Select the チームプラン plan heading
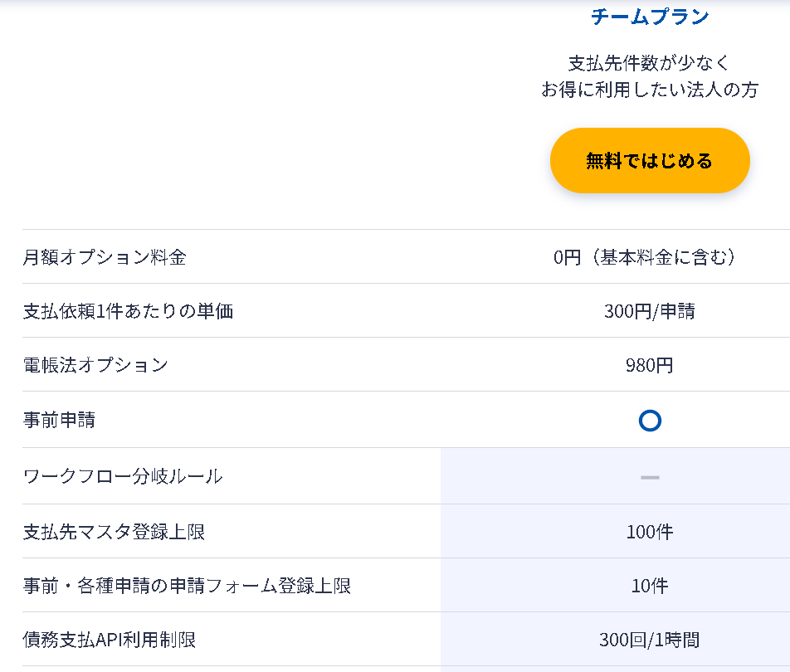 tap(650, 17)
